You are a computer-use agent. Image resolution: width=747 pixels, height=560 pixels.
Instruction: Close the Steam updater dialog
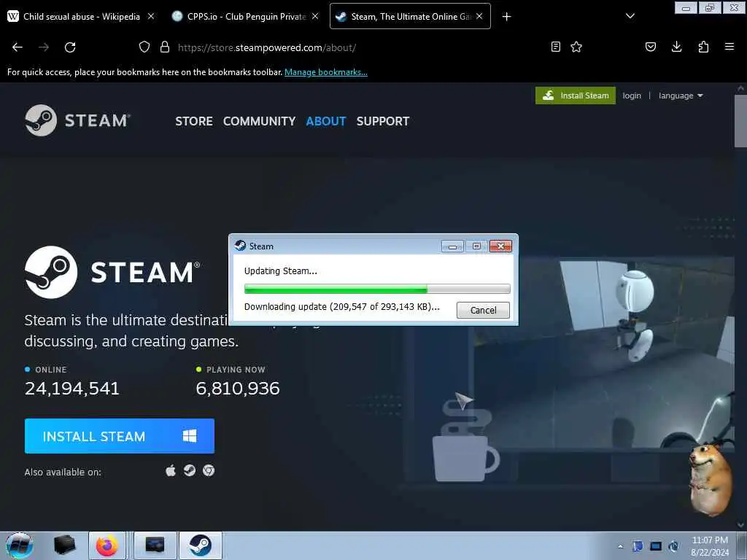(x=500, y=246)
